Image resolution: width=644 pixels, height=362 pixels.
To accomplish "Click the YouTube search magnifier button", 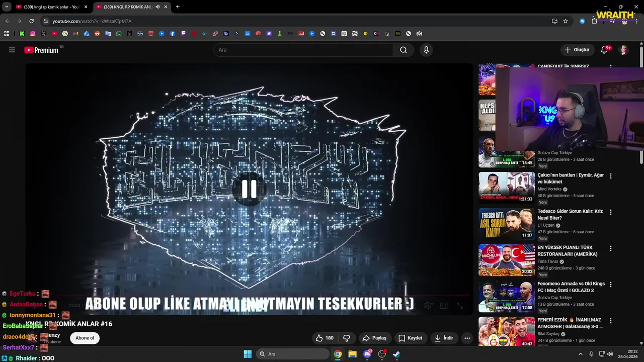I will 404,50.
